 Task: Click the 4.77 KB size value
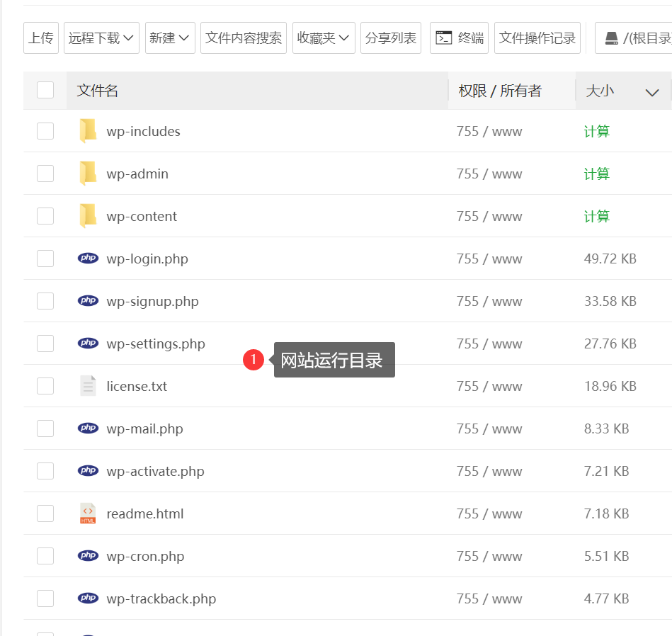[606, 598]
